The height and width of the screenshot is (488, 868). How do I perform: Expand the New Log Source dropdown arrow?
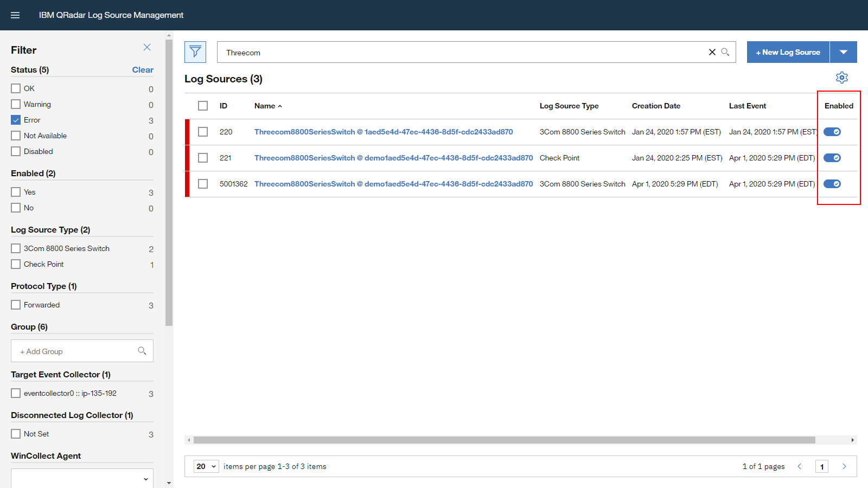[x=844, y=52]
